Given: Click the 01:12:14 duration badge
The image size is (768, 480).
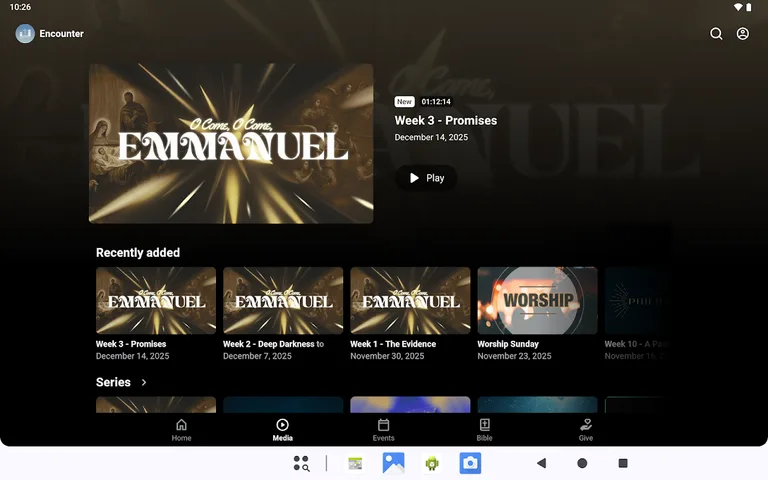Looking at the screenshot, I should (x=436, y=101).
